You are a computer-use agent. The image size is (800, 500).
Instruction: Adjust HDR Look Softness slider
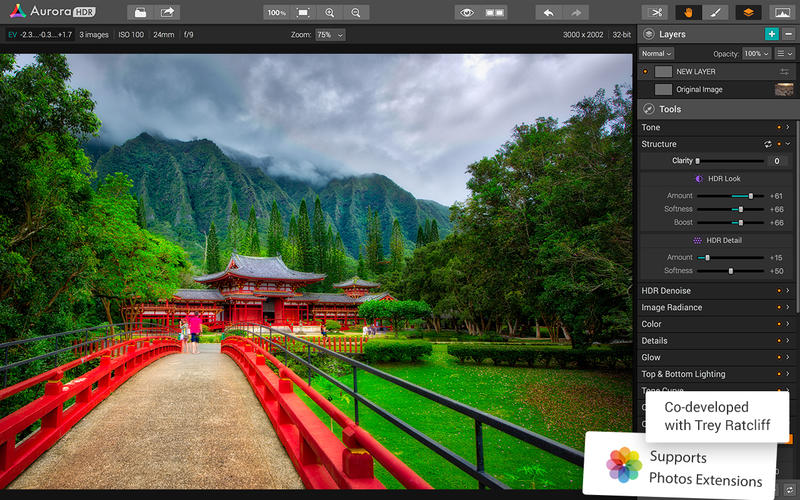click(x=730, y=209)
